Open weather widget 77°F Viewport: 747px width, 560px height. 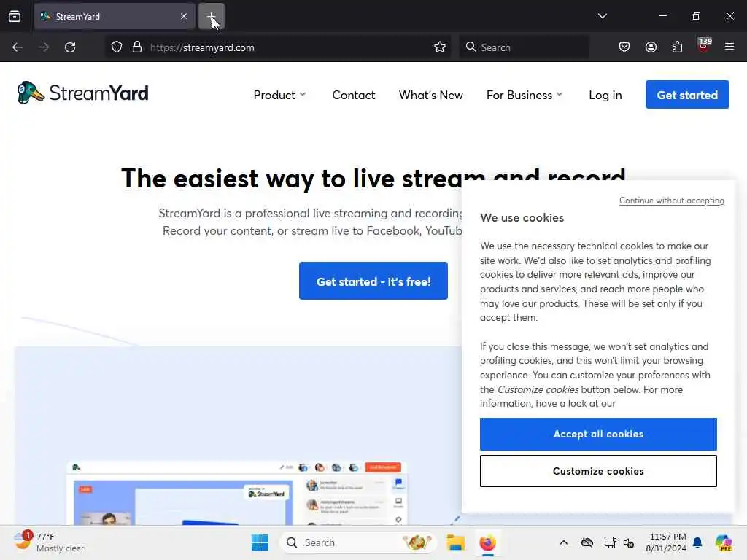coord(49,542)
